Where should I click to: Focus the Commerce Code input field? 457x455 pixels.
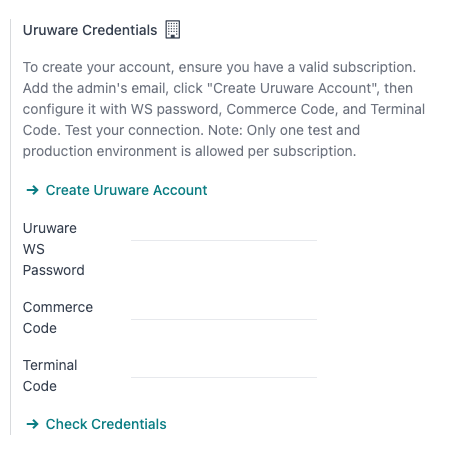(x=224, y=311)
